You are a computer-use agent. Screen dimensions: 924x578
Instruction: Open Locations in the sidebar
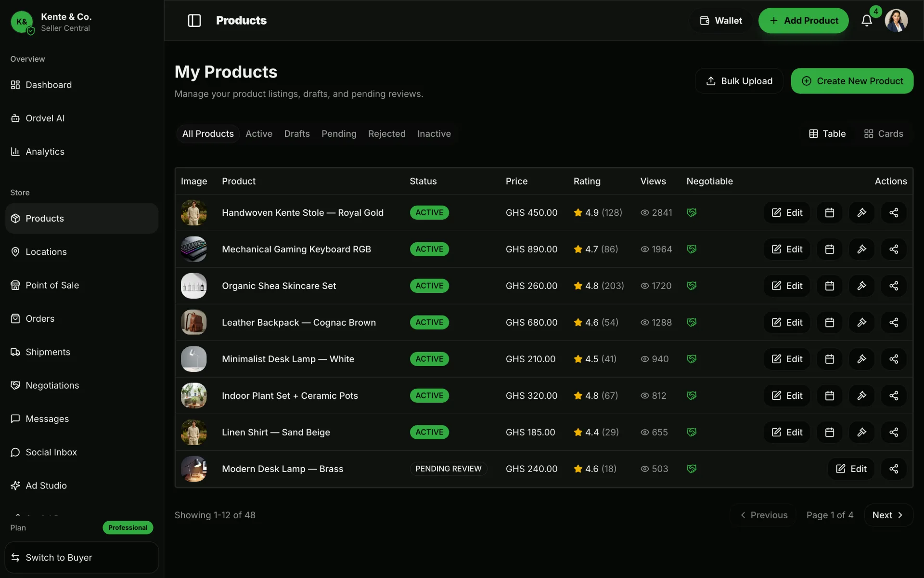[82, 252]
